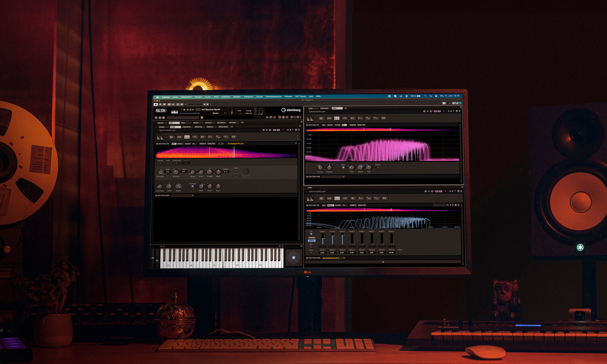Image resolution: width=607 pixels, height=364 pixels.
Task: Open the Amplifier speaker section in top-right panel
Action: (352, 118)
